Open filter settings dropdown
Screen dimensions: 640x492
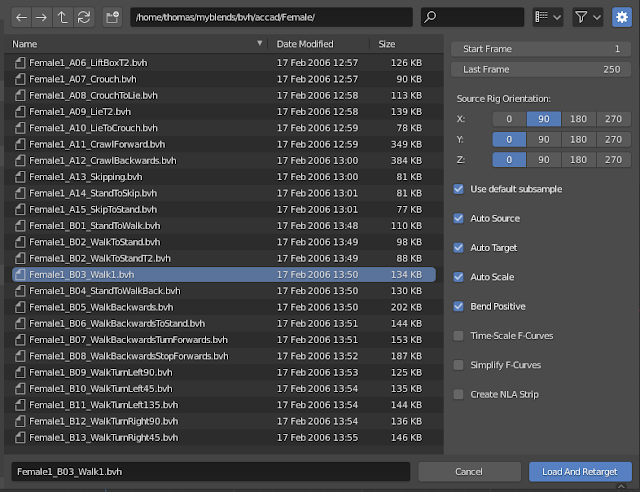(587, 18)
